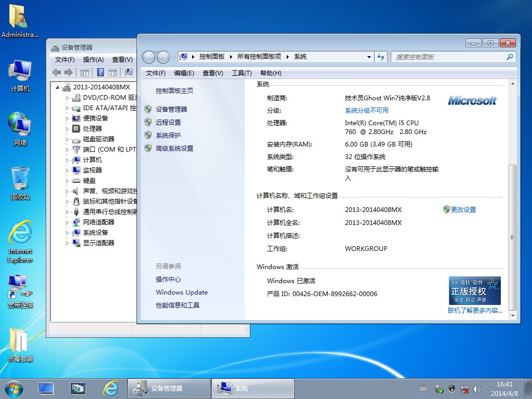Image resolution: width=532 pixels, height=399 pixels.
Task: Open the 工具(T) menu in System window
Action: point(242,73)
